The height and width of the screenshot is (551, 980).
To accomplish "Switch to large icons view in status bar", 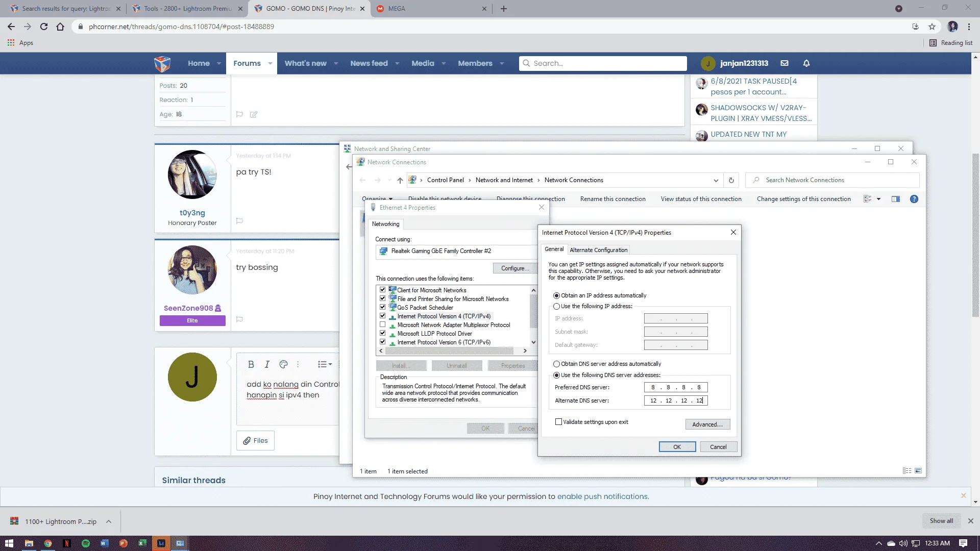I will pos(918,471).
